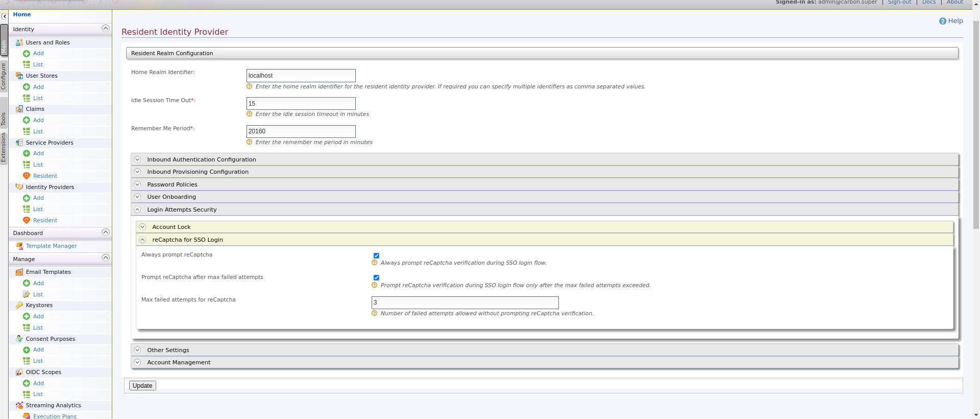980x419 pixels.
Task: Click the Users and Roles icon
Action: click(19, 42)
